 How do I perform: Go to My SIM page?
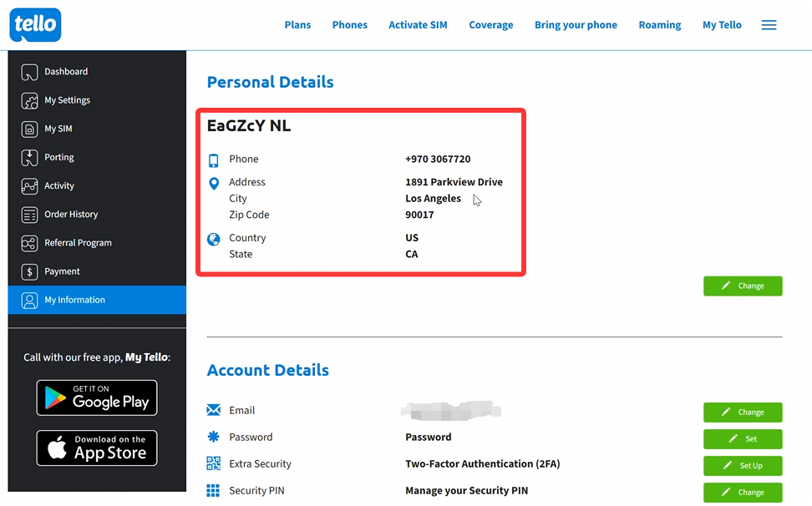[58, 129]
